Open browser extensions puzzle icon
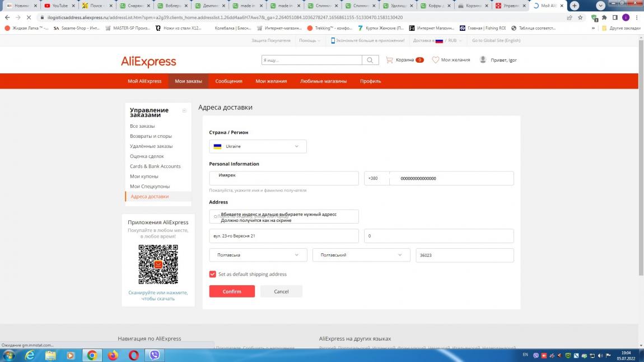 (x=604, y=17)
